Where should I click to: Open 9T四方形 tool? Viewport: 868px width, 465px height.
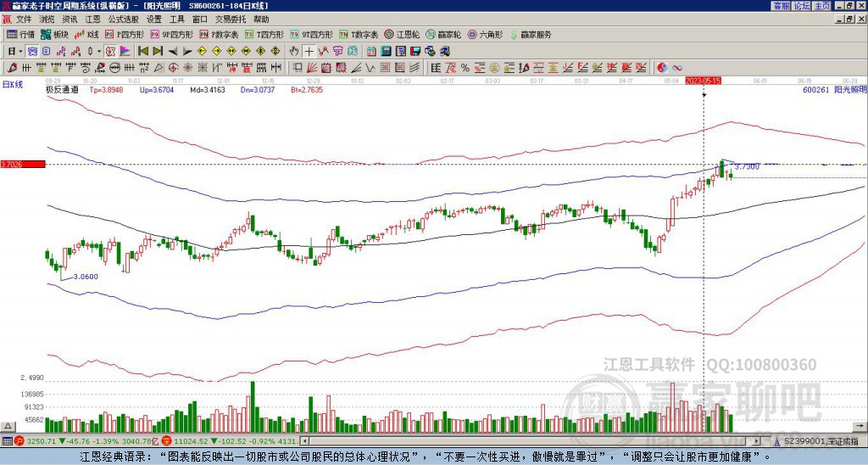pos(311,34)
